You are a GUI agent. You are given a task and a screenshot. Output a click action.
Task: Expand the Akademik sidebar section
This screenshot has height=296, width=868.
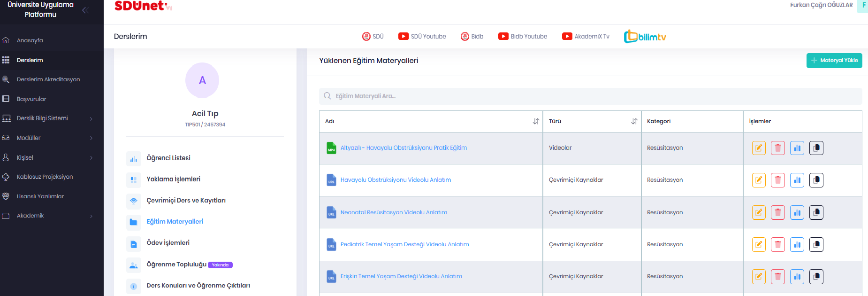pos(91,216)
